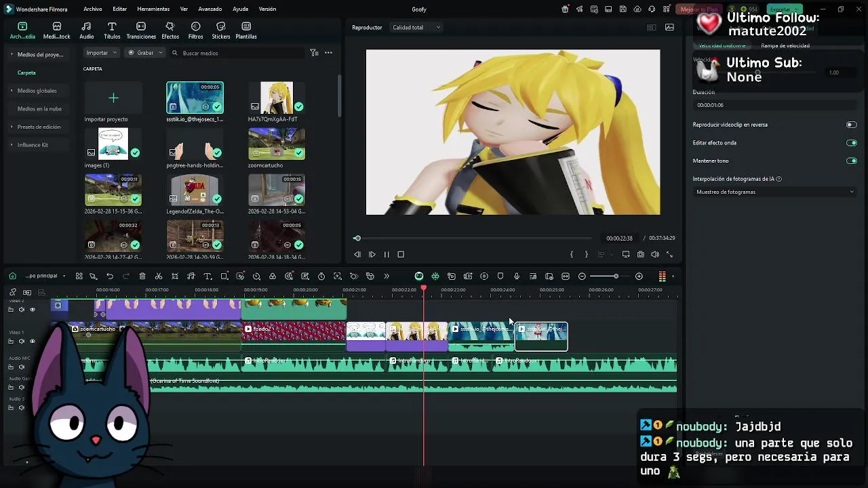Open the audio mixer bars icon
The height and width of the screenshot is (488, 868).
click(x=663, y=277)
